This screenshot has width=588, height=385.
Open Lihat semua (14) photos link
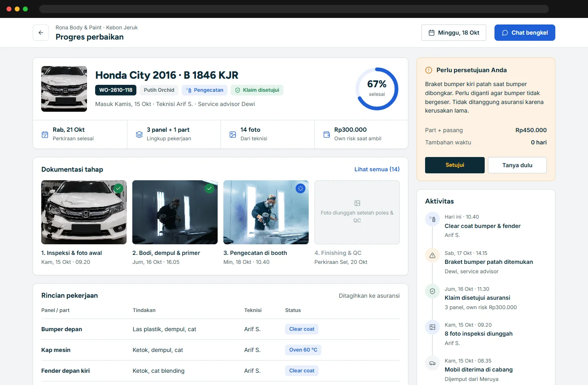(x=377, y=169)
